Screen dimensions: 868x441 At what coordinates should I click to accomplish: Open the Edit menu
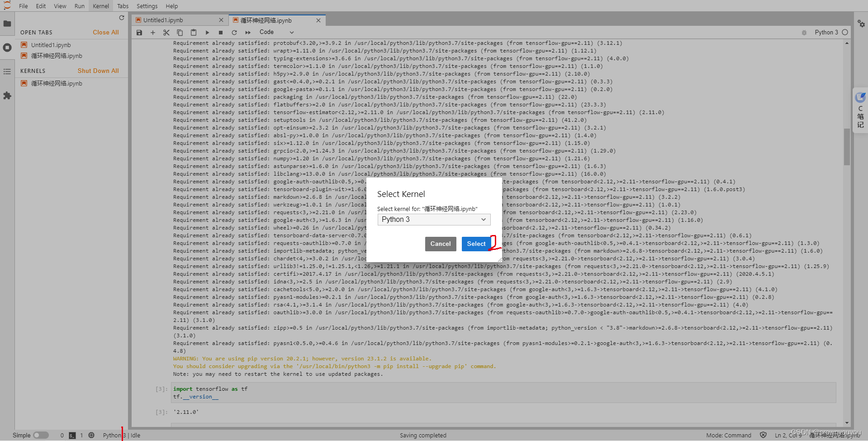coord(41,6)
